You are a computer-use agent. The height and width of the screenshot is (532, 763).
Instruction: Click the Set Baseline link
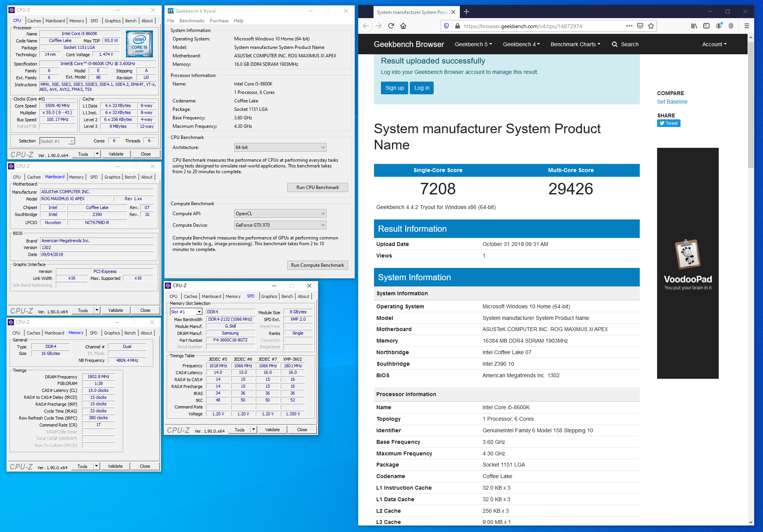672,102
